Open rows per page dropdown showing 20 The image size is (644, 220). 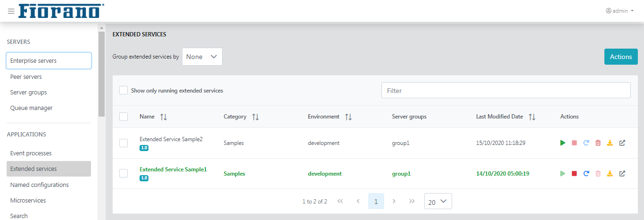438,202
